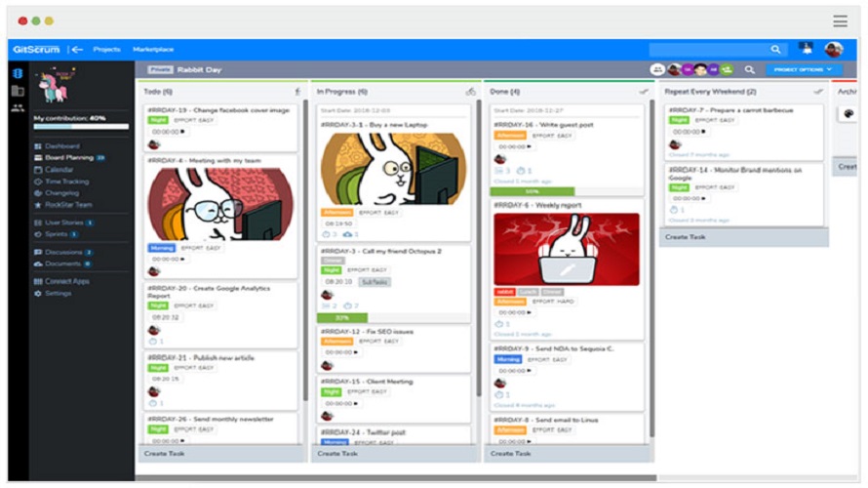This screenshot has width=868, height=488.
Task: Open User Stories in the sidebar
Action: tap(63, 223)
